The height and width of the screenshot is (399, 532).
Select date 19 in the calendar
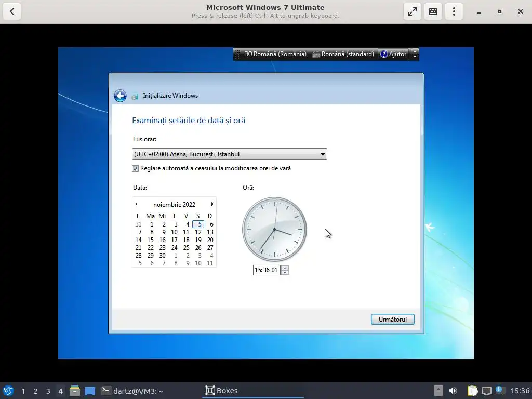pos(198,240)
